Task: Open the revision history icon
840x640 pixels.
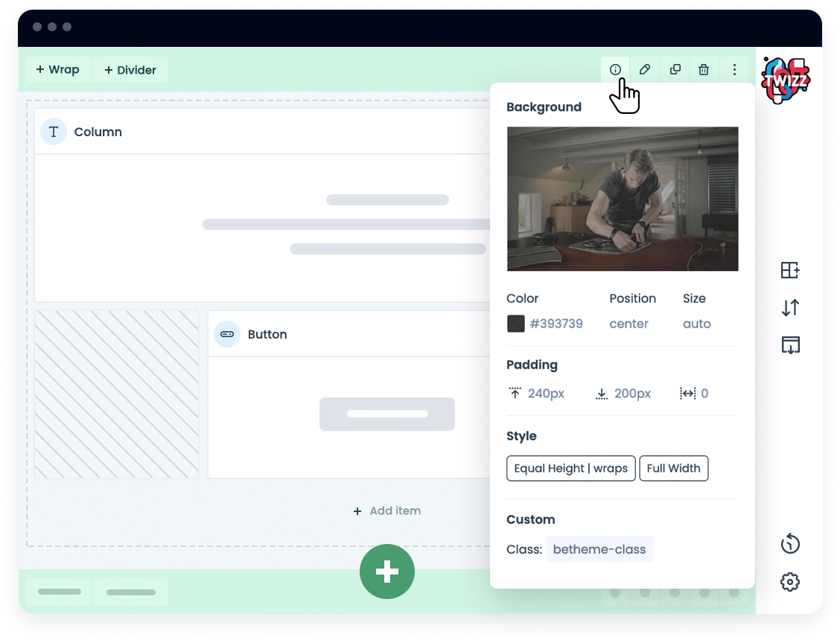Action: click(790, 544)
